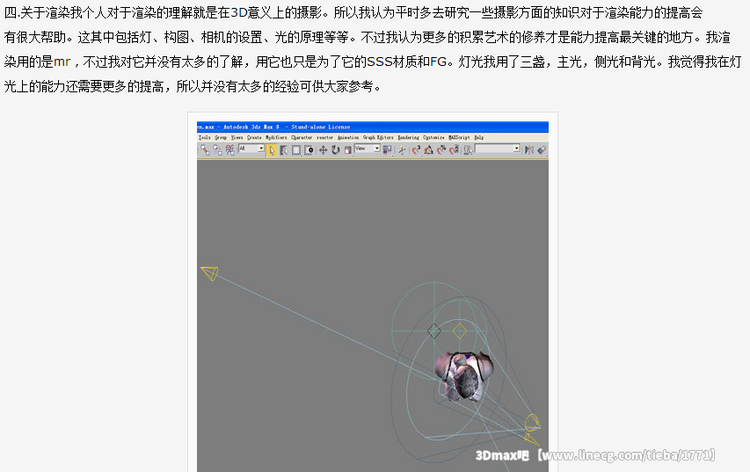Toggle the 3D Snaps button
This screenshot has height=472, width=750.
point(416,149)
